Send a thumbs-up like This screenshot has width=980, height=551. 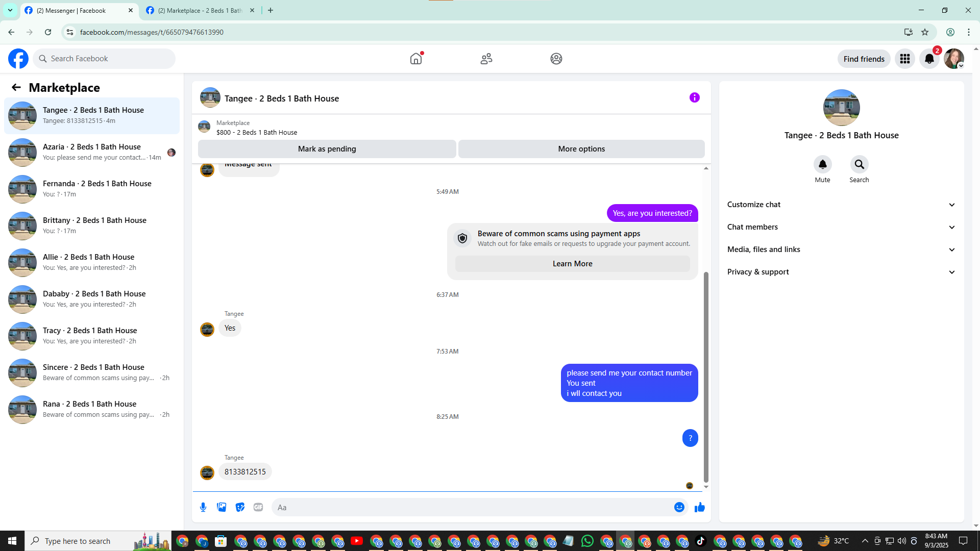(700, 507)
